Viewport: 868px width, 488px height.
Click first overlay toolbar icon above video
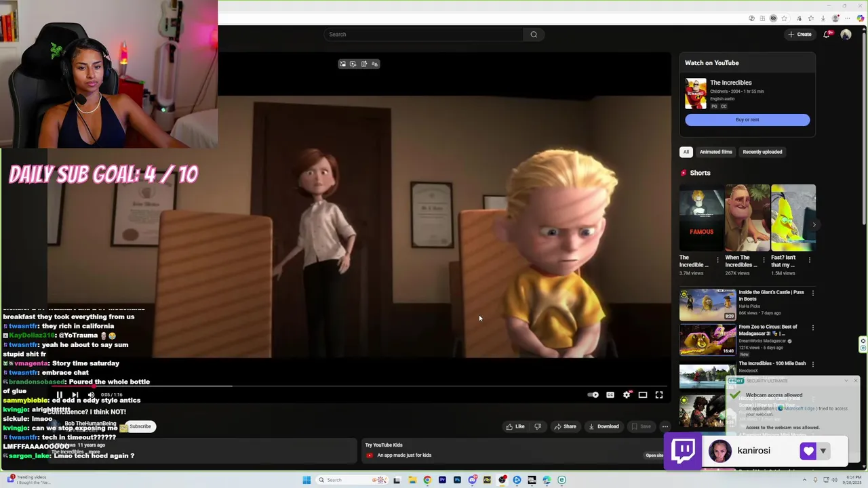(x=342, y=64)
